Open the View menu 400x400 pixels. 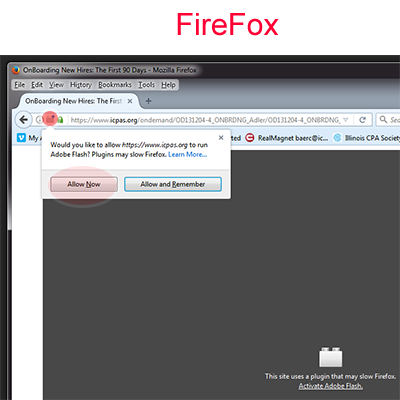(x=56, y=85)
